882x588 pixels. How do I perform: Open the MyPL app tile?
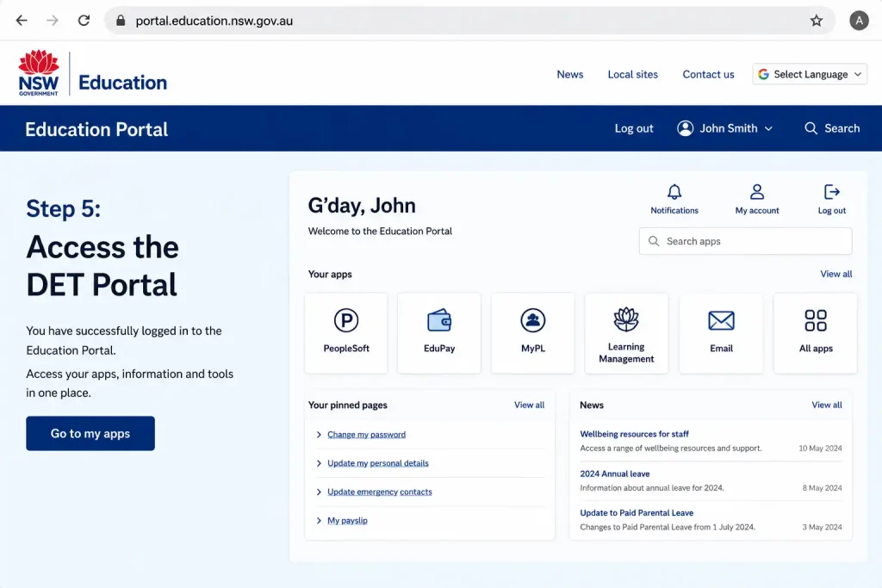[532, 333]
